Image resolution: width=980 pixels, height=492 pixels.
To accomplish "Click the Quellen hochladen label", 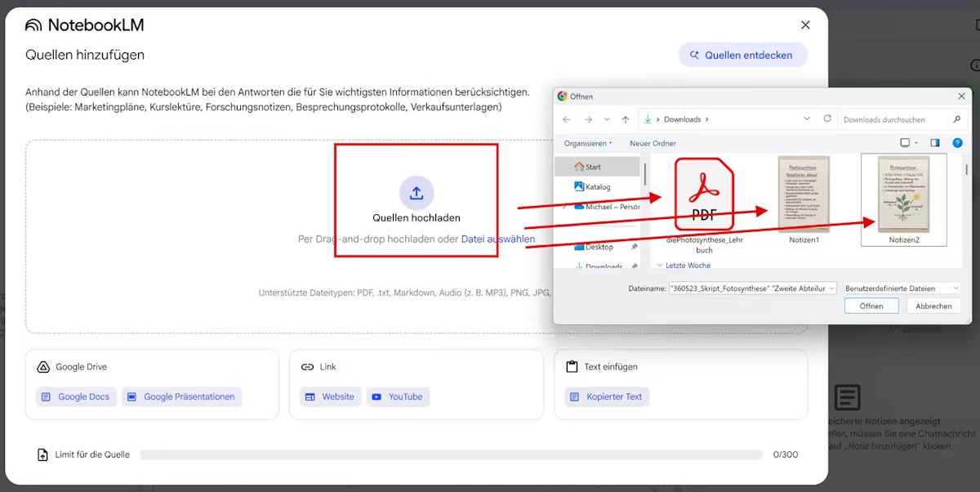I will (x=416, y=218).
